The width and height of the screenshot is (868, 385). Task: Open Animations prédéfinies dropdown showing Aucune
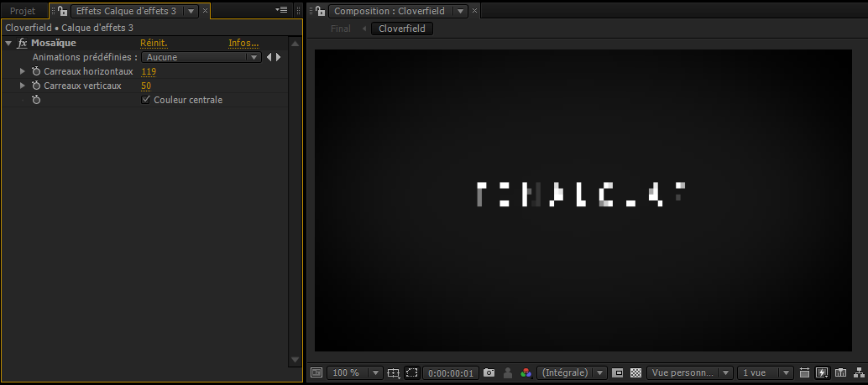pyautogui.click(x=201, y=57)
